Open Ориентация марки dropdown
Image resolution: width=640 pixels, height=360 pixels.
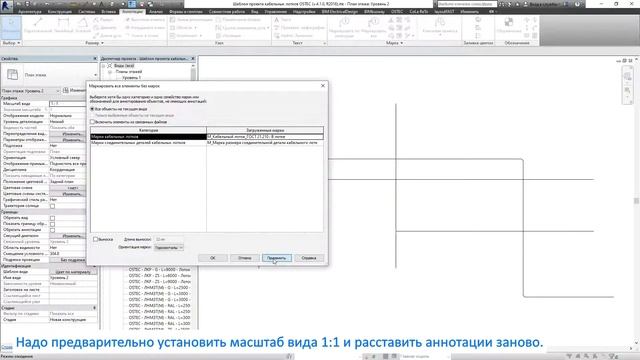tap(169, 247)
